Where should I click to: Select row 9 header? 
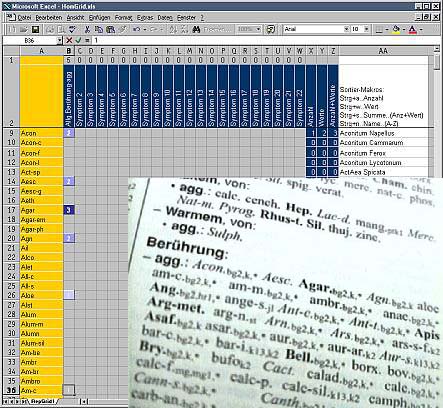[11, 133]
